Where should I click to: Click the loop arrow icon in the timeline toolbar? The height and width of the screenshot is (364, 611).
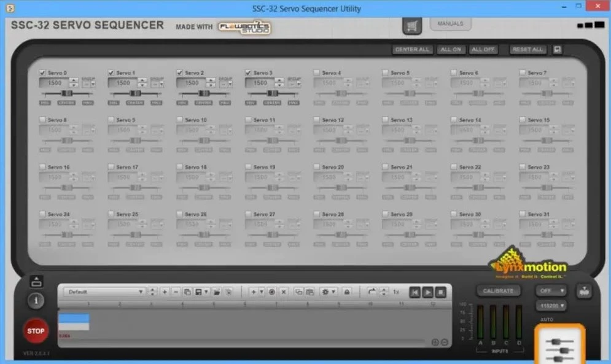(372, 292)
